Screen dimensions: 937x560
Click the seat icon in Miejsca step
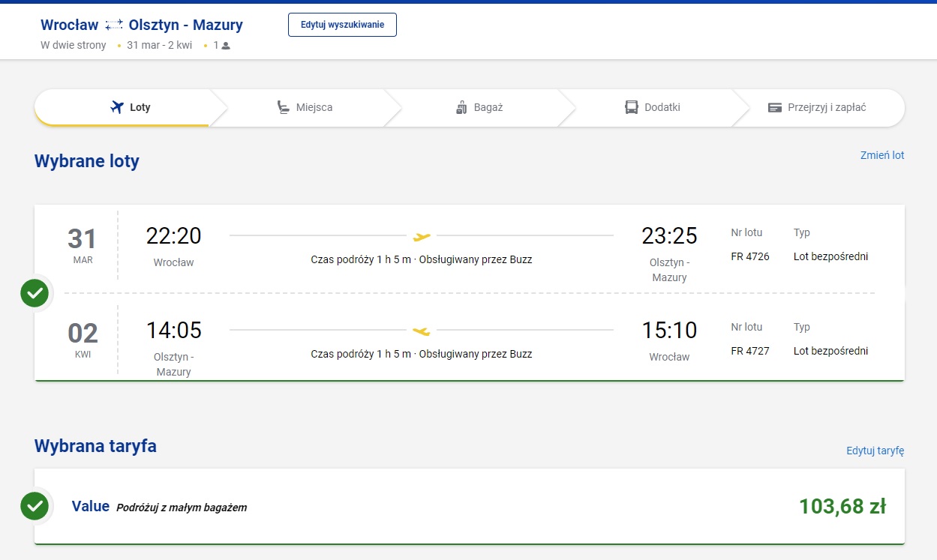283,107
